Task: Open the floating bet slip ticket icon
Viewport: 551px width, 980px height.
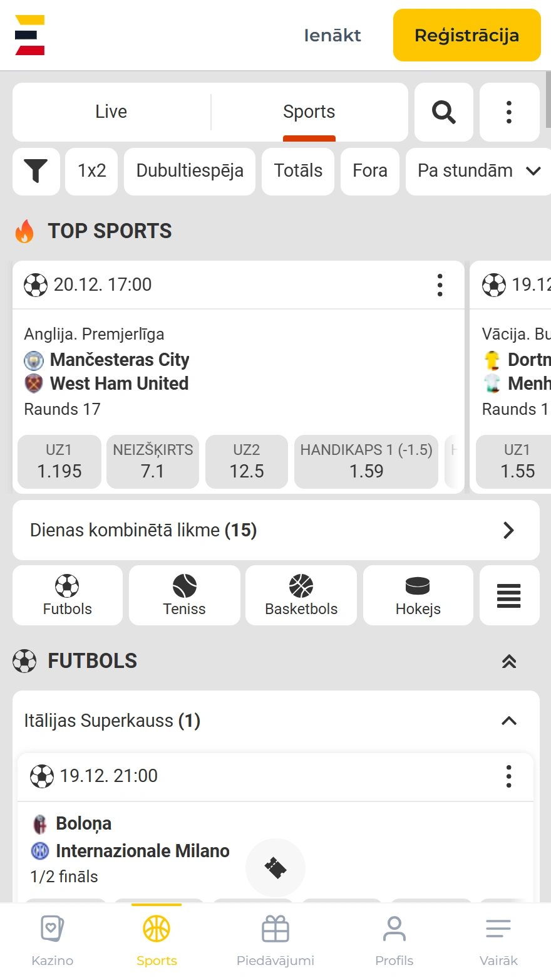Action: (x=275, y=868)
